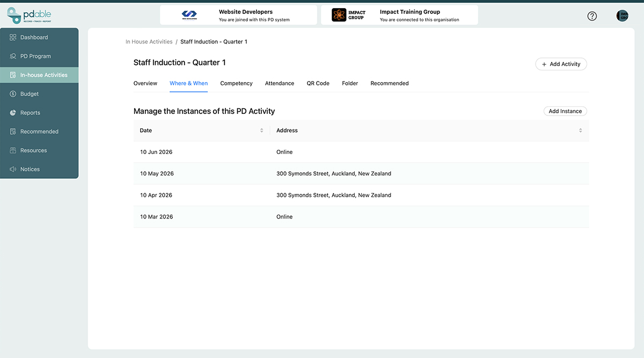The image size is (644, 358).
Task: Click the Budget dollar icon
Action: pos(13,94)
